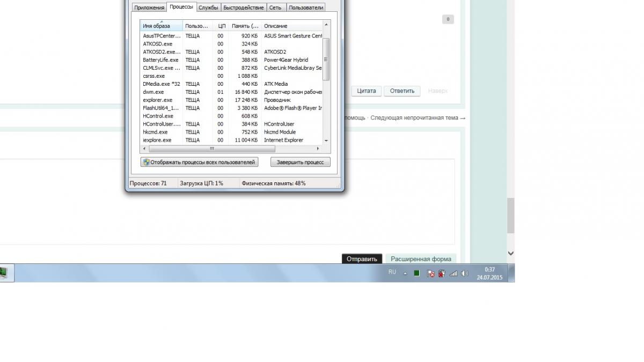Switch to the Приложения tab
Screen dimensions: 644x362
coord(149,8)
